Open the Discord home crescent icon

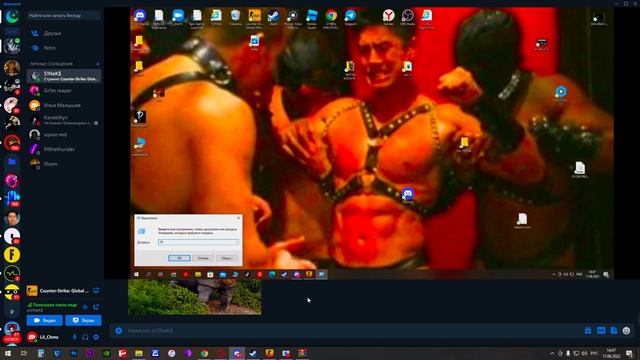click(12, 17)
